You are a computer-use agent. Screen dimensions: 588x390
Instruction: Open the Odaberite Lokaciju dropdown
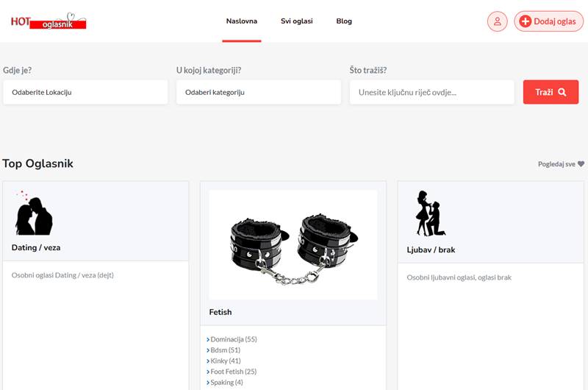[x=85, y=92]
